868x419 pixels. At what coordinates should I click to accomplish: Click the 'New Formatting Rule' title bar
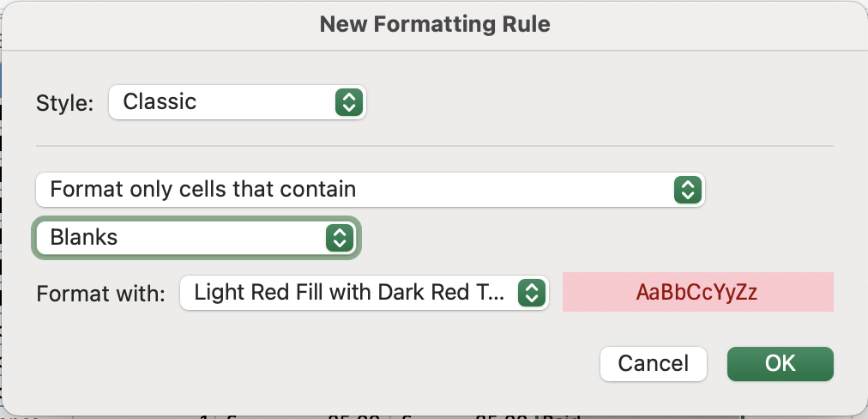pyautogui.click(x=434, y=24)
